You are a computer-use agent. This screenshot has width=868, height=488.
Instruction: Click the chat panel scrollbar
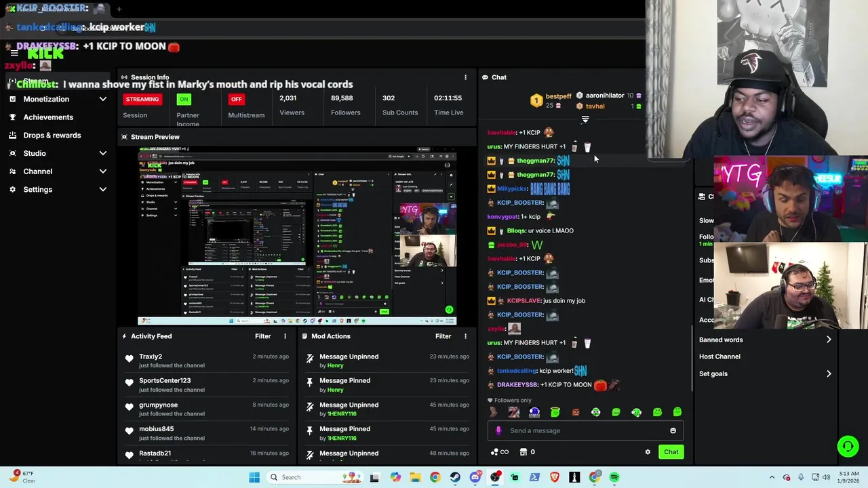(x=691, y=358)
